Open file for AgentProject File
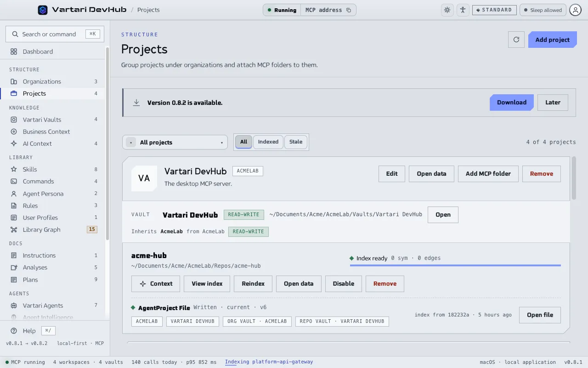Image resolution: width=588 pixels, height=368 pixels. (x=540, y=315)
